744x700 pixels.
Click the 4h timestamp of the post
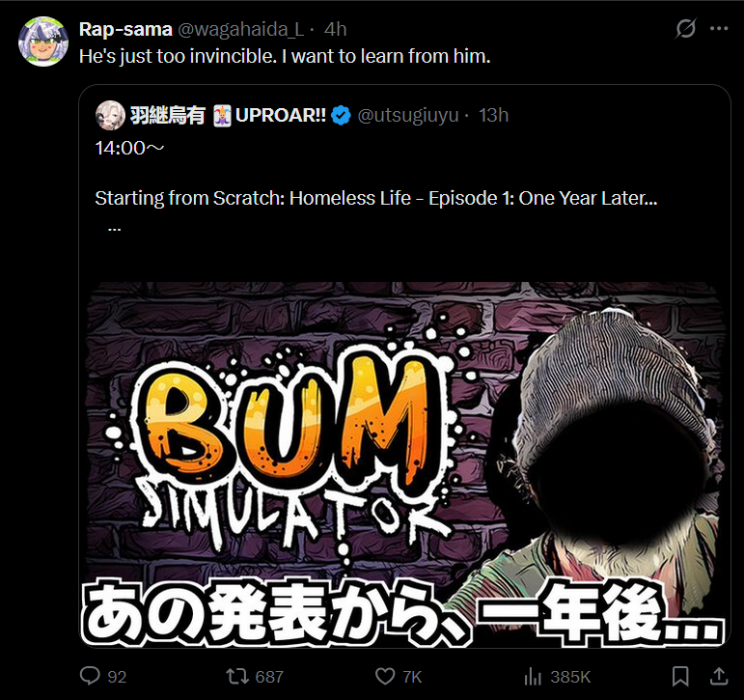[x=336, y=29]
